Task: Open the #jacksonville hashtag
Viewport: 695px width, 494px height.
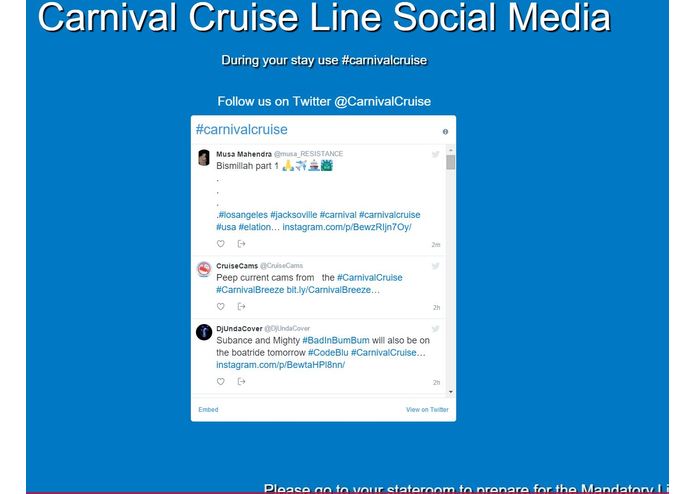Action: (x=294, y=215)
